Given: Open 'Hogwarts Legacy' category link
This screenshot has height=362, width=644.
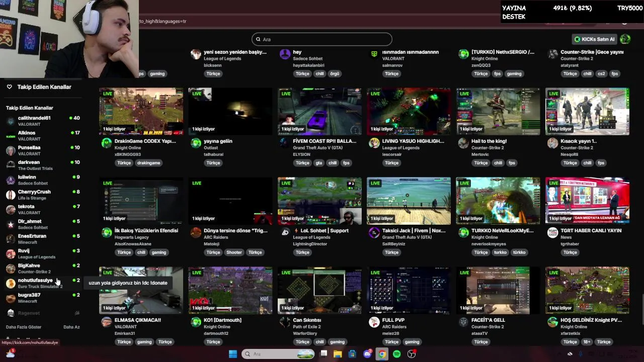Looking at the screenshot, I should coord(132,237).
